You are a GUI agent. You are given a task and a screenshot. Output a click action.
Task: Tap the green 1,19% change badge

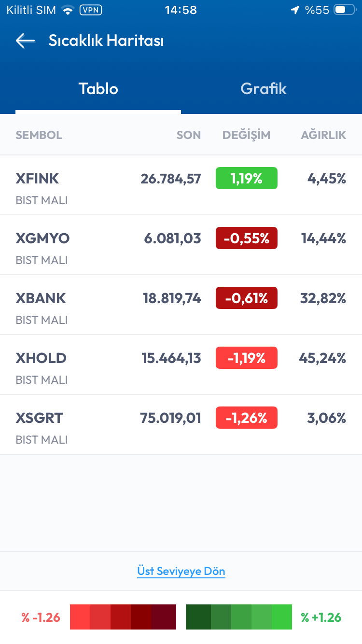click(246, 178)
